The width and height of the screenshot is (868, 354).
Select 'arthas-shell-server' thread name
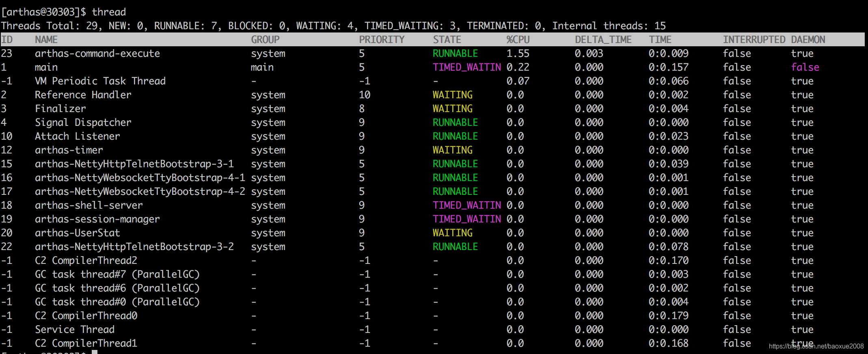click(x=89, y=205)
